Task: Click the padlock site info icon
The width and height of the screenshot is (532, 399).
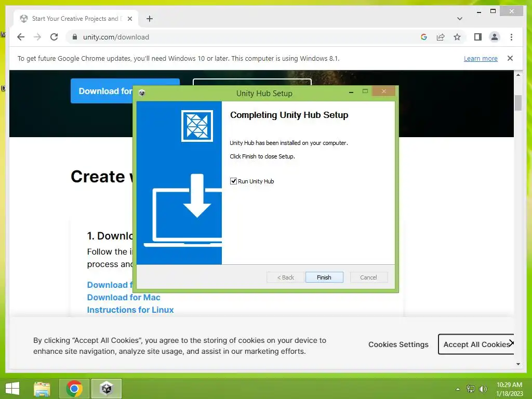Action: (x=75, y=37)
